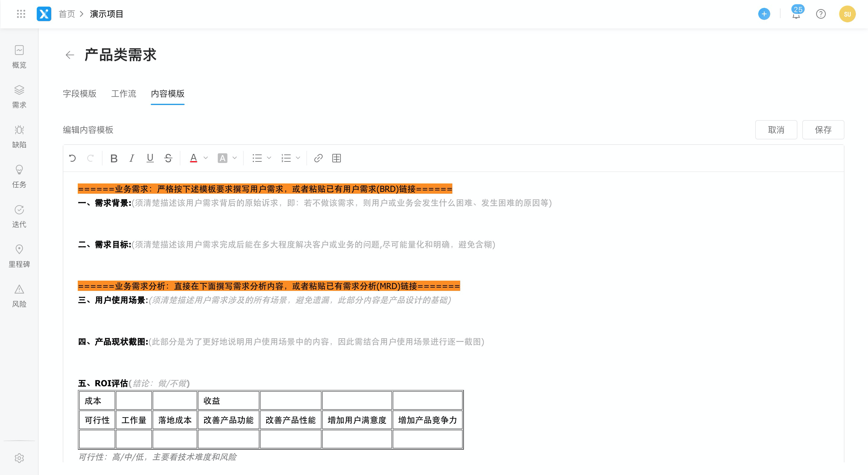Viewport: 868px width, 475px height.
Task: Click the 改善产品性能 table cell
Action: (290, 420)
